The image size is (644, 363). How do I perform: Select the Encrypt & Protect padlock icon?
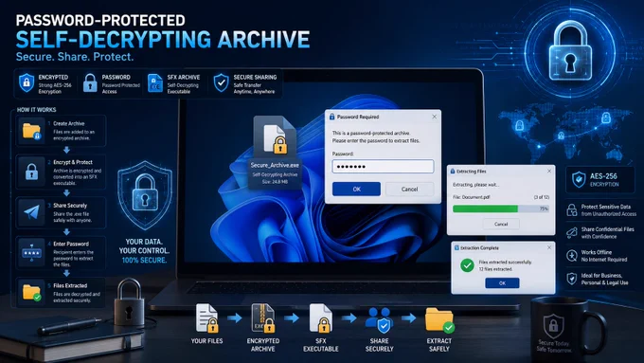point(31,172)
